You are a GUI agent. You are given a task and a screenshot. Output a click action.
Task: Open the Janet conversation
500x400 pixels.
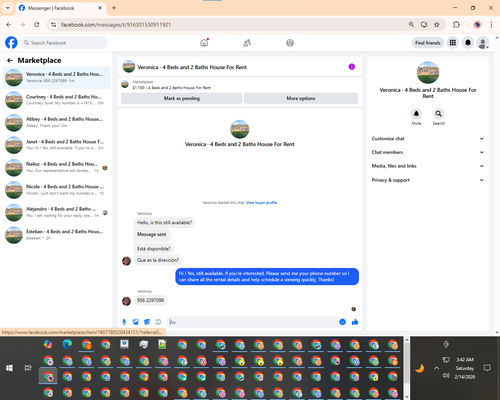pos(56,145)
